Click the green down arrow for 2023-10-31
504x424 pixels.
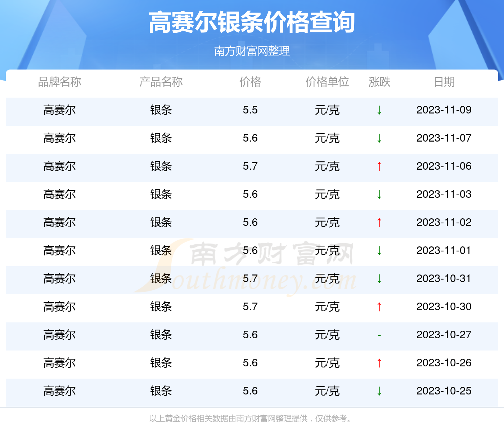379,279
